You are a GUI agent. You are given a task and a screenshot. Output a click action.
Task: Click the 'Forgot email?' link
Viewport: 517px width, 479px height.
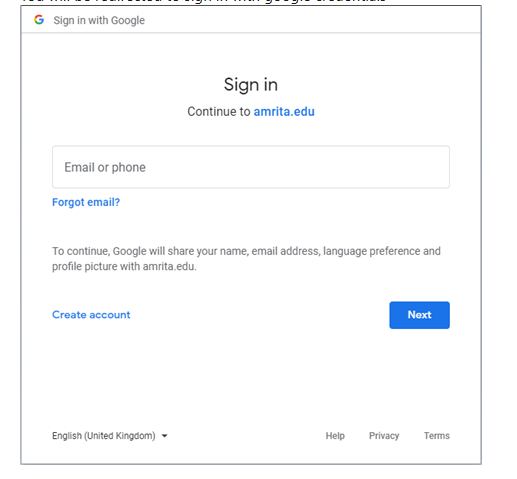(x=86, y=202)
